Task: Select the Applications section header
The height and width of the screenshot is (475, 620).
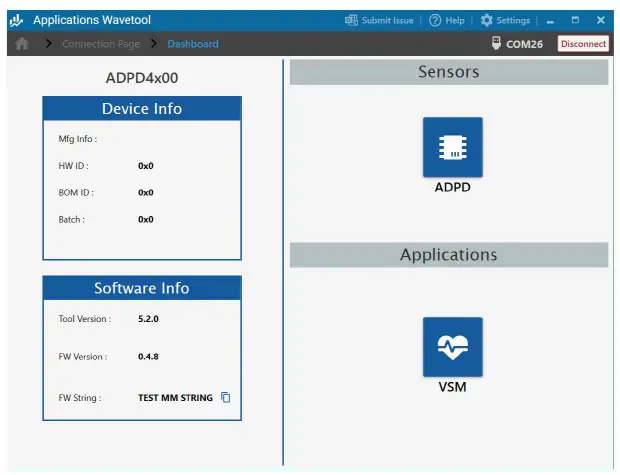Action: tap(448, 255)
